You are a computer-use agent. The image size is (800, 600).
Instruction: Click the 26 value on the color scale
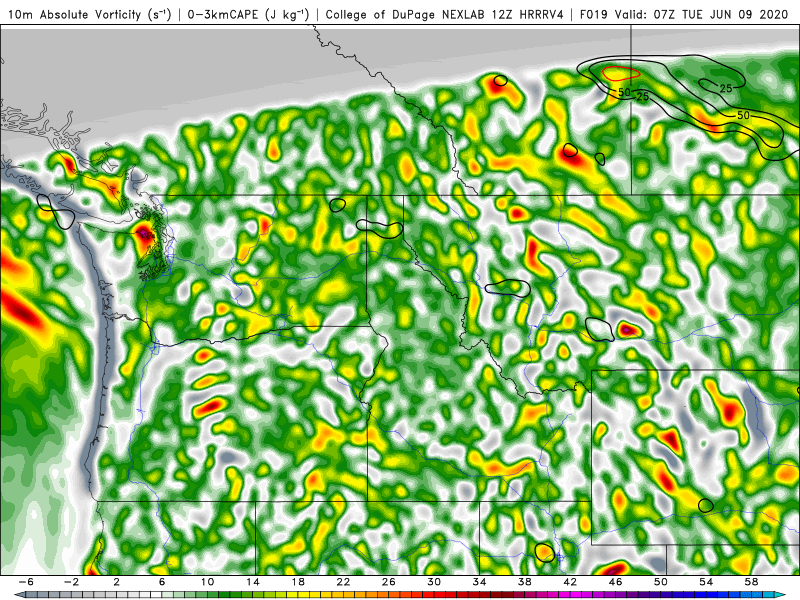pos(388,582)
